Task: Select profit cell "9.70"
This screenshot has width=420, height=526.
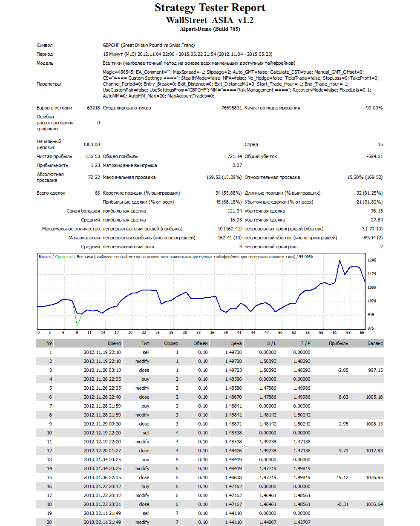Action: pyautogui.click(x=344, y=451)
